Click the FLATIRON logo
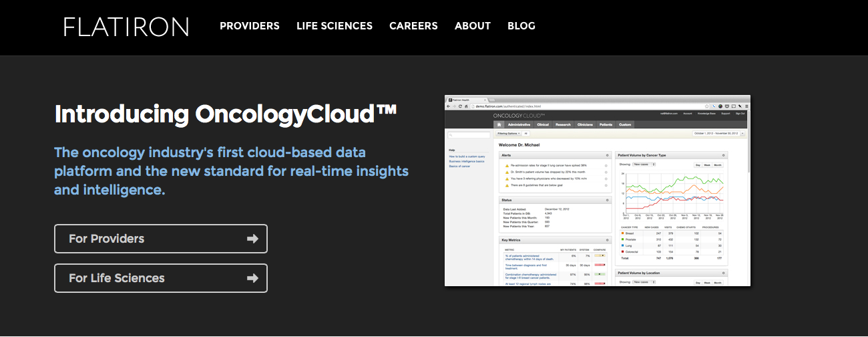Image resolution: width=868 pixels, height=337 pixels. 126,27
